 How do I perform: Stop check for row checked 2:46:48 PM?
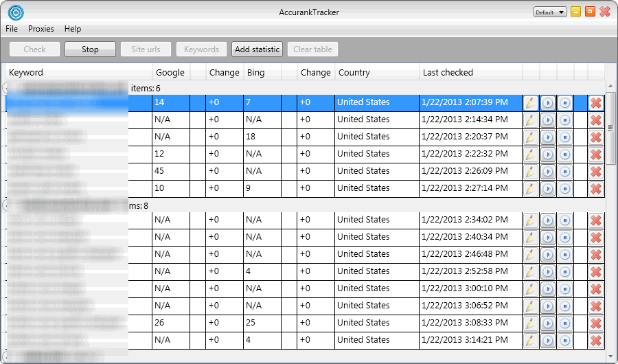[x=565, y=255]
